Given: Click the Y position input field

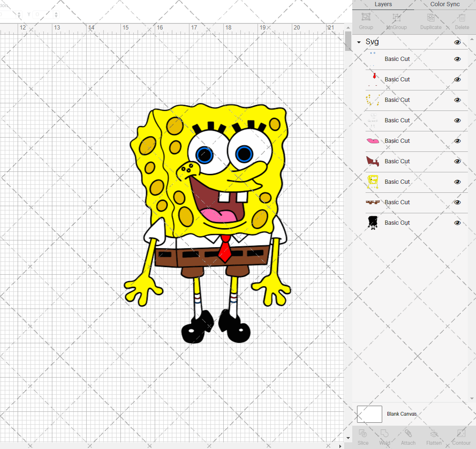Looking at the screenshot, I should tap(43, 14).
